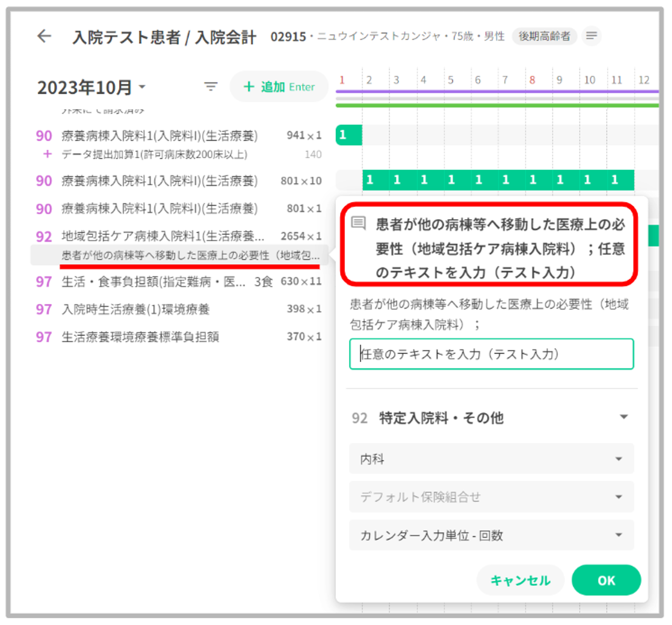
Task: Click the 追加 Enter button
Action: (x=279, y=87)
